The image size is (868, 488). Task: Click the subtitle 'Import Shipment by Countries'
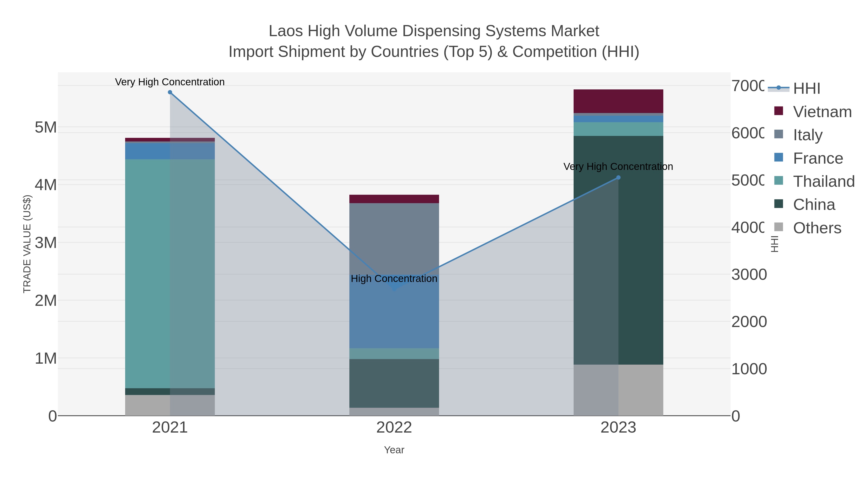[x=333, y=52]
